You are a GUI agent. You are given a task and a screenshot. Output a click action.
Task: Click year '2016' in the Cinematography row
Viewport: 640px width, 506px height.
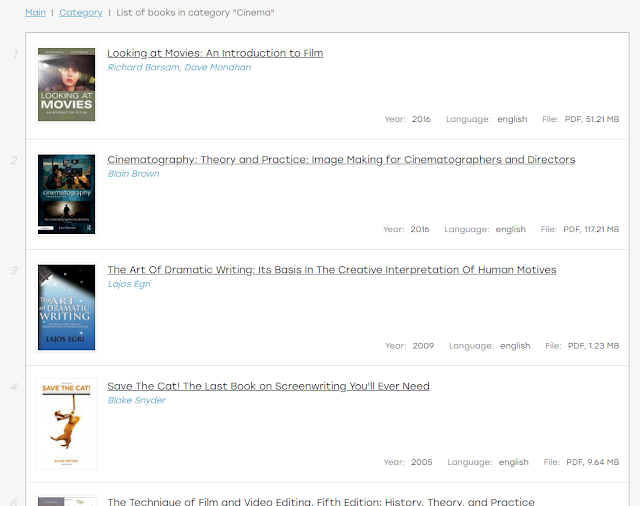tap(420, 229)
